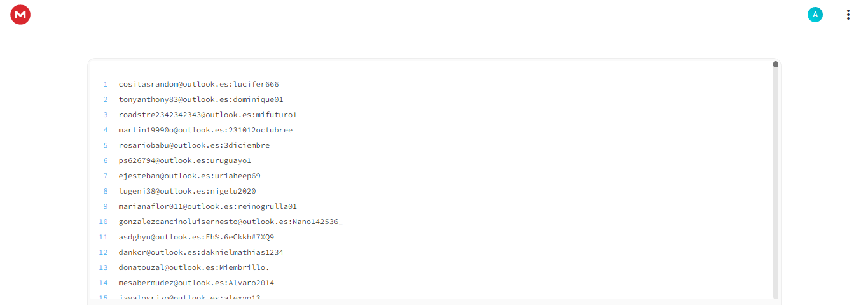Select gutter line number 3

[x=106, y=115]
